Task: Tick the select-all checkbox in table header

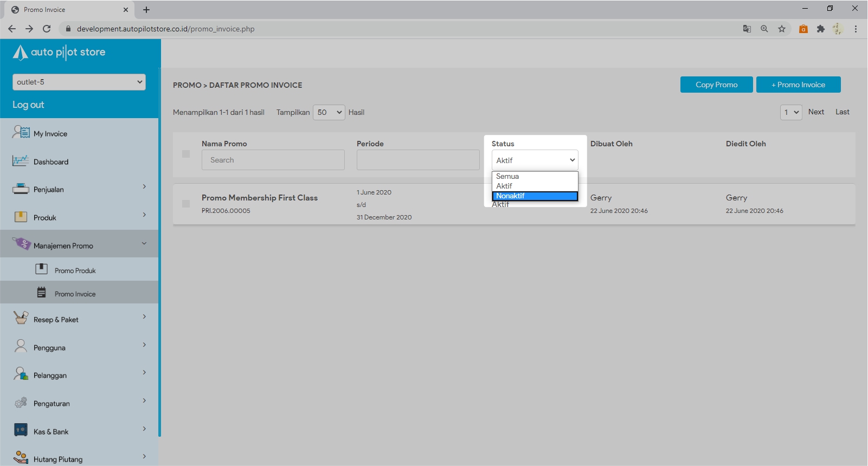Action: point(186,154)
